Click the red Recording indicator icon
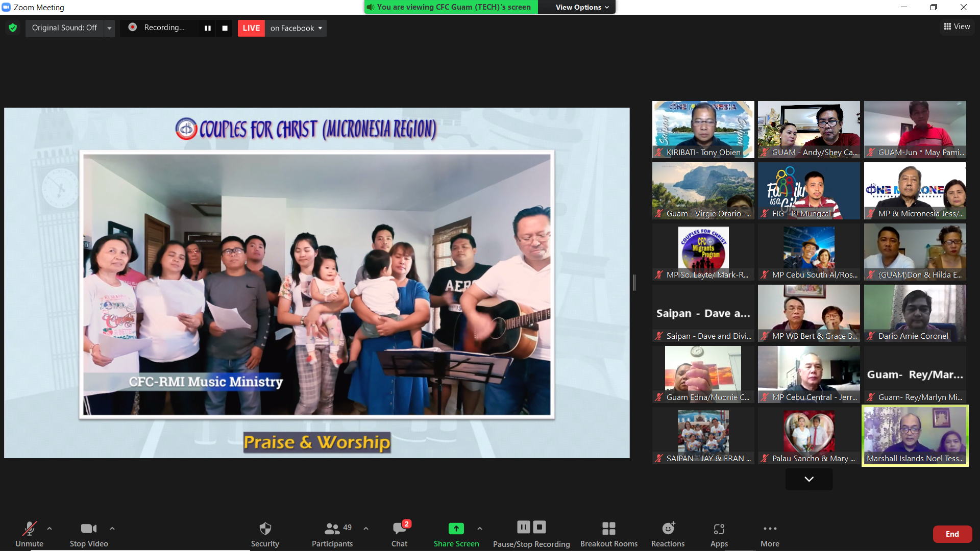 point(133,27)
